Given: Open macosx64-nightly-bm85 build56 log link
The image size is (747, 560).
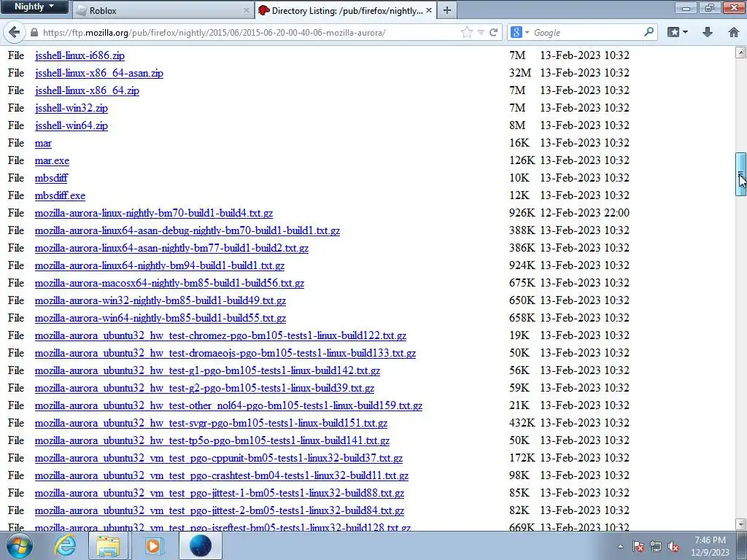Looking at the screenshot, I should point(169,283).
